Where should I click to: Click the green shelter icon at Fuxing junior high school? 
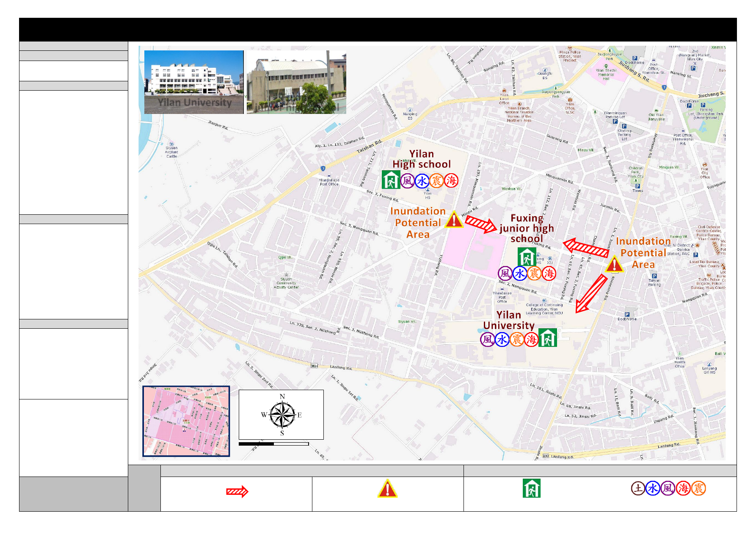(527, 257)
